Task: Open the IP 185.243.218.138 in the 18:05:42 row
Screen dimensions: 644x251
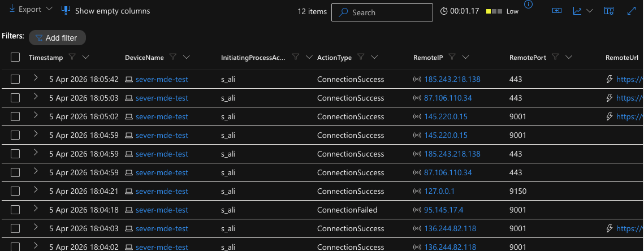Action: [x=452, y=79]
